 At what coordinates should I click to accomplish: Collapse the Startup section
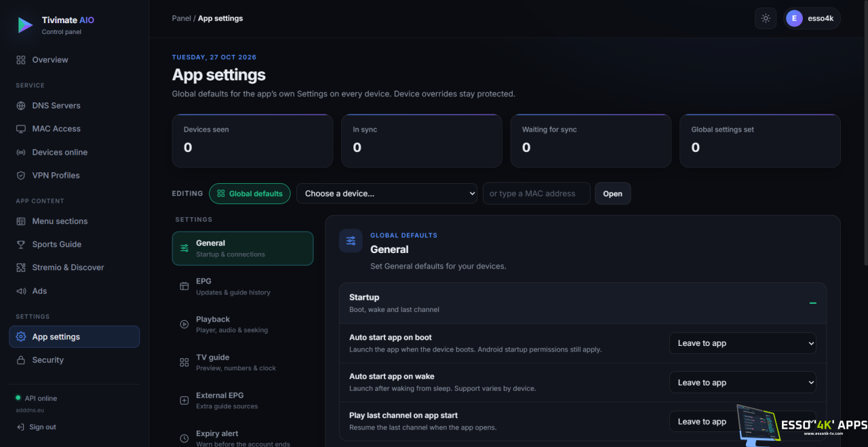[812, 303]
